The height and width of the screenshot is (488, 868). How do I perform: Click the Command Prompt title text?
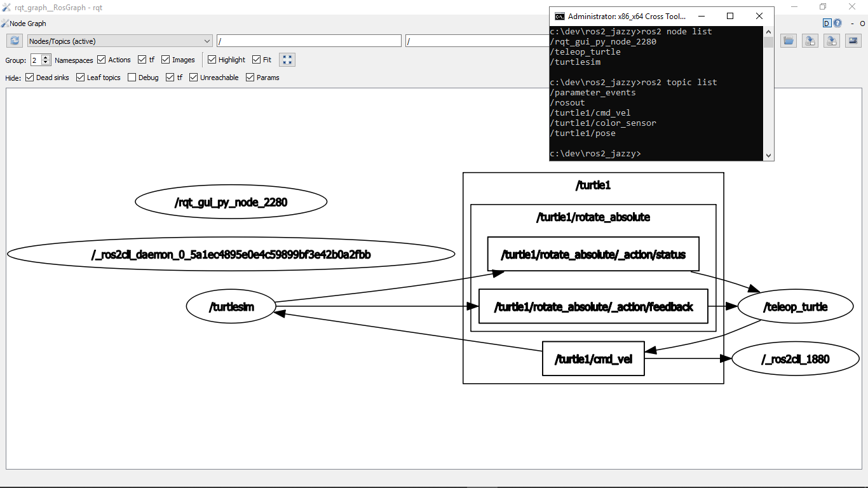coord(627,17)
